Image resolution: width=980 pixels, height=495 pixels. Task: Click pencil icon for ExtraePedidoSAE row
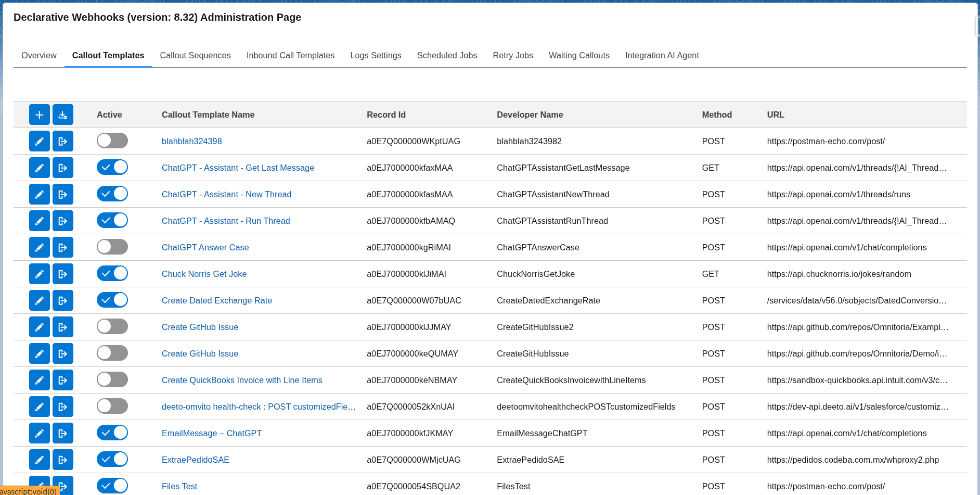coord(39,460)
